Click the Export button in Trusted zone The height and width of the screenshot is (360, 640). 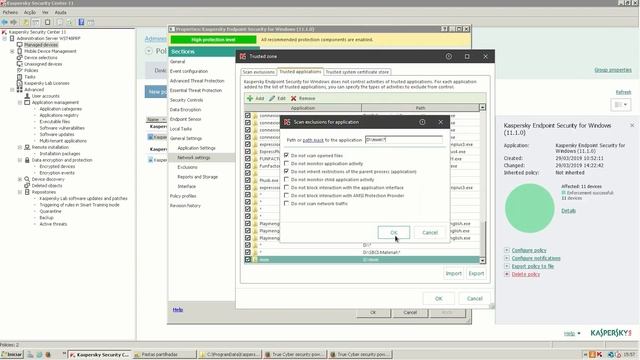pyautogui.click(x=476, y=273)
